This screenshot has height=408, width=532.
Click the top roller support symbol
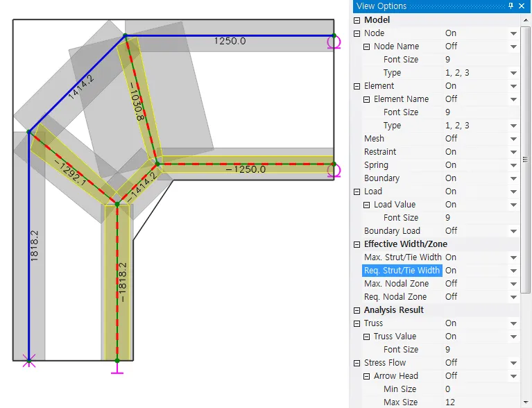[x=334, y=43]
